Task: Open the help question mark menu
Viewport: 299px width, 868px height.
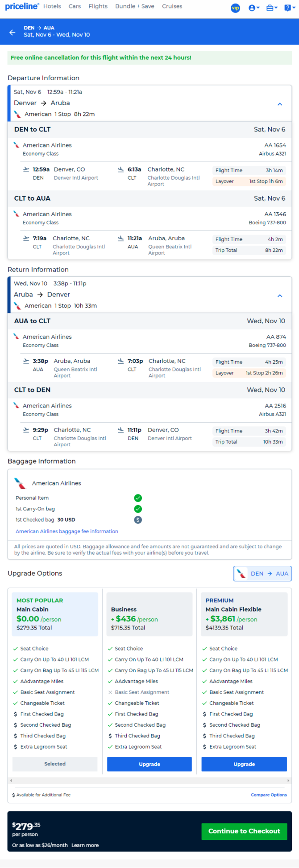Action: tap(289, 8)
